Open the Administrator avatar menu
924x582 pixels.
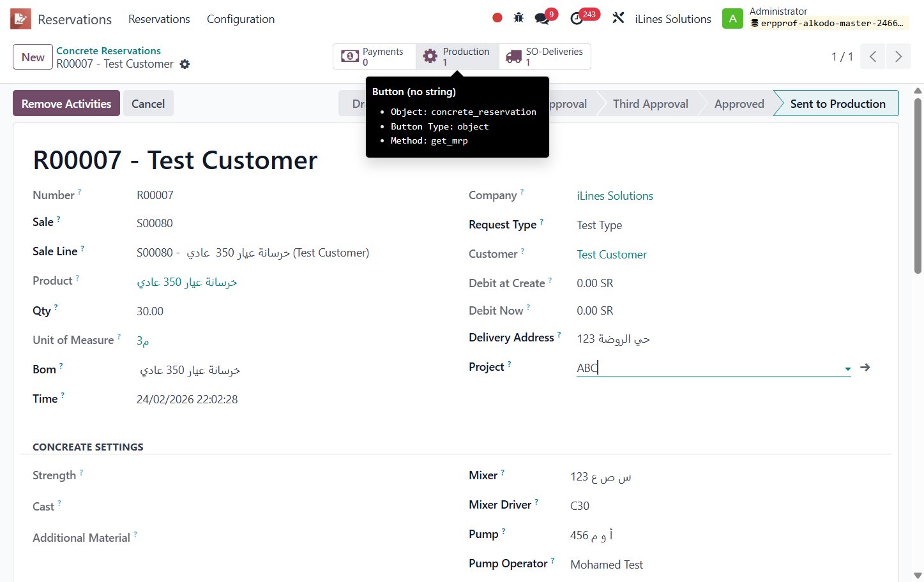(732, 19)
